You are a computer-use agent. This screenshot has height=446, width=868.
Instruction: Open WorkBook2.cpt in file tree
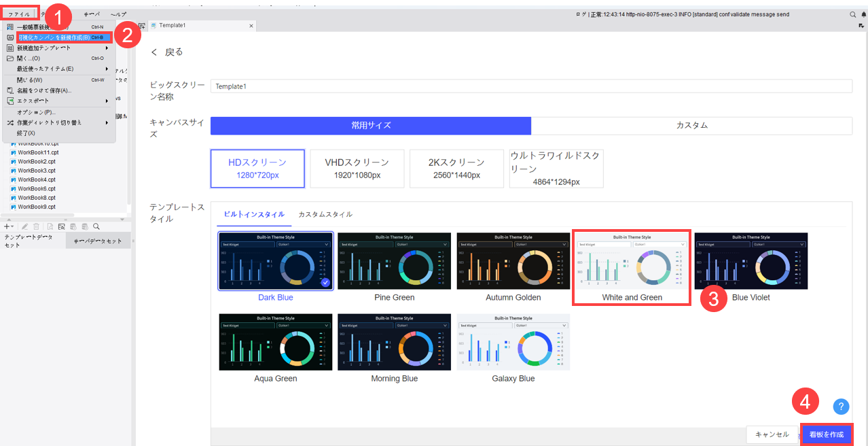[x=37, y=162]
